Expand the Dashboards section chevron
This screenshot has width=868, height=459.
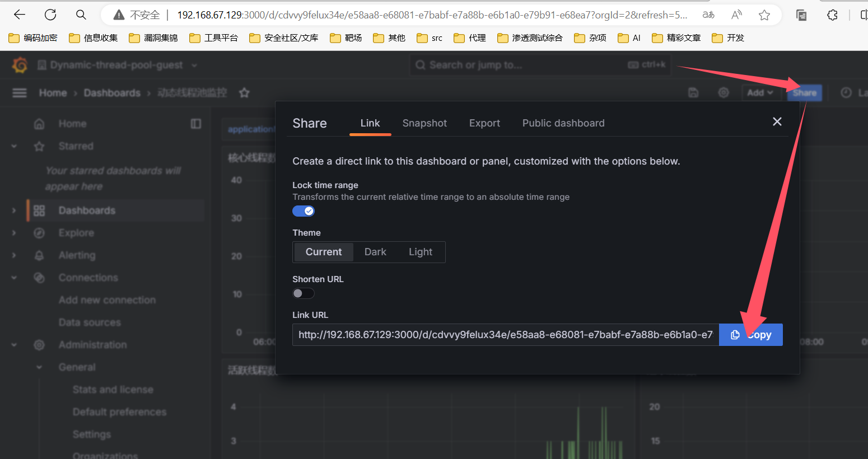coord(14,210)
